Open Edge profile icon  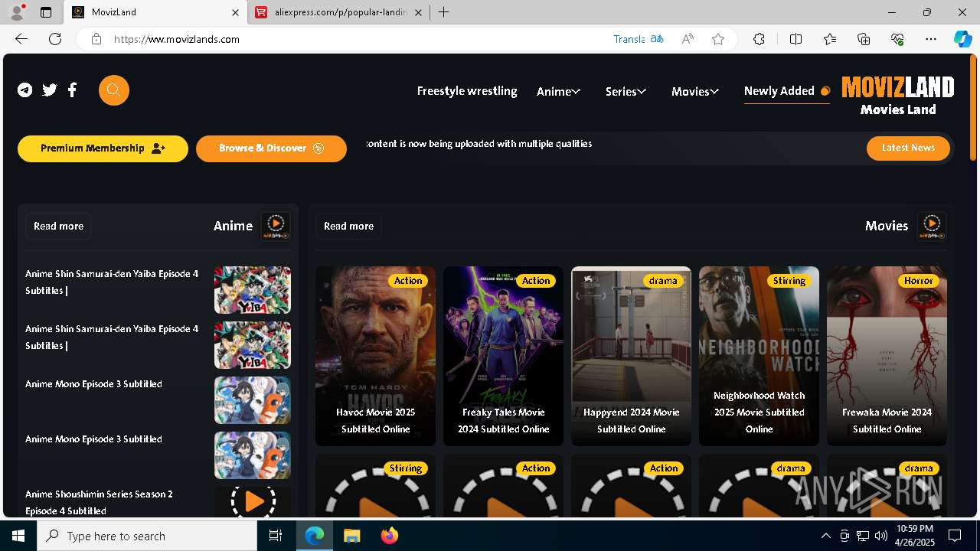[17, 12]
